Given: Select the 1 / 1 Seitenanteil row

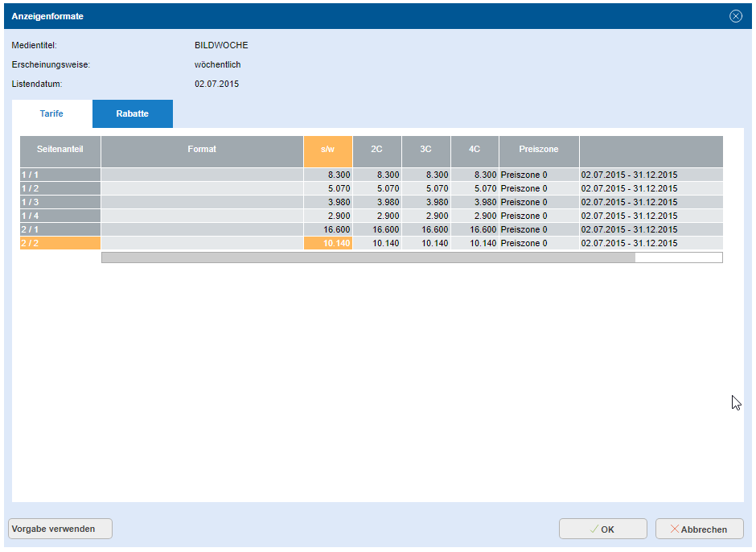Looking at the screenshot, I should (x=60, y=175).
